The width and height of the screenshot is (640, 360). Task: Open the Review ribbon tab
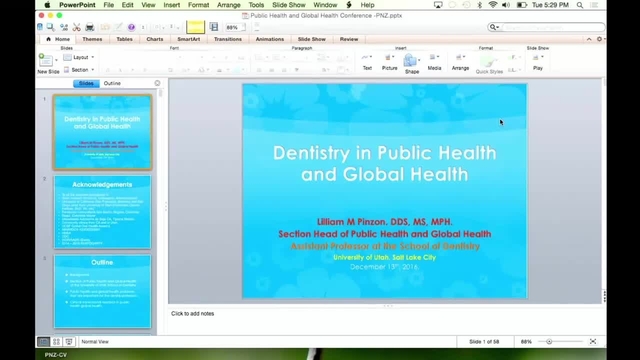pyautogui.click(x=349, y=39)
